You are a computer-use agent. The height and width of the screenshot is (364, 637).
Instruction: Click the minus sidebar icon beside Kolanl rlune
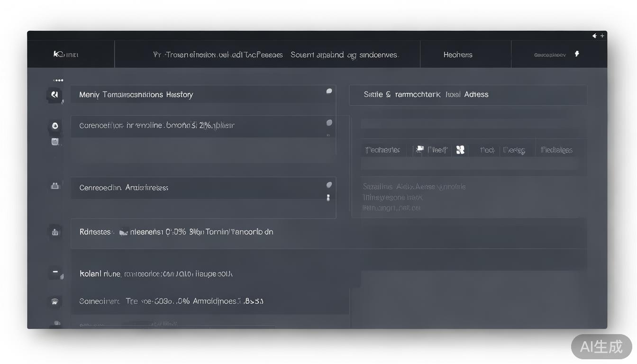click(55, 273)
